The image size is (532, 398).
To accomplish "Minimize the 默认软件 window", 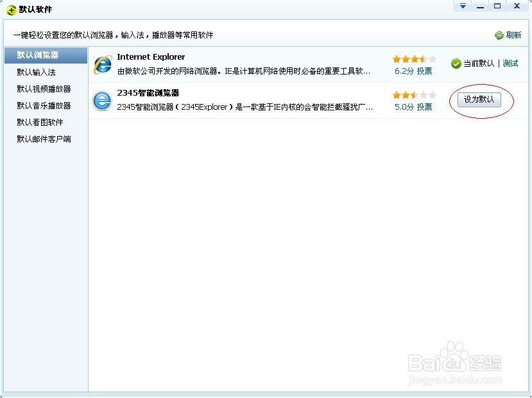I will pos(480,6).
